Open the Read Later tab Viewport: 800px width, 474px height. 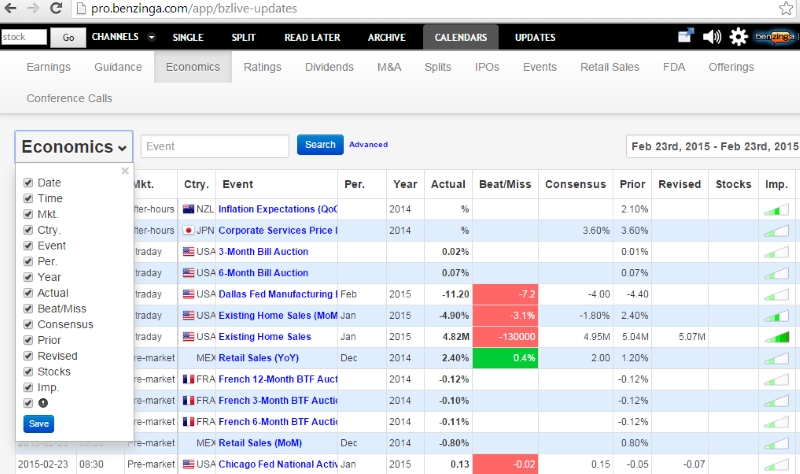[x=312, y=37]
